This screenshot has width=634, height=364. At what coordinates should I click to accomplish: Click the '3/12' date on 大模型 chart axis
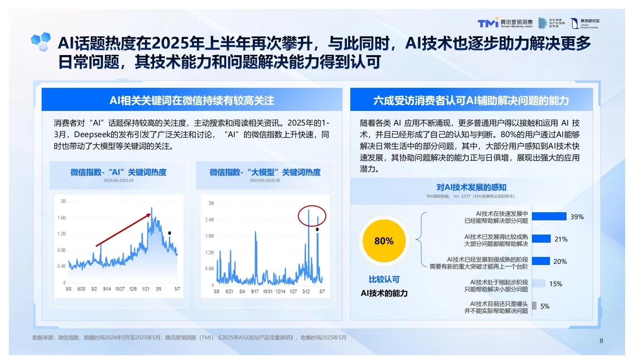tap(306, 292)
